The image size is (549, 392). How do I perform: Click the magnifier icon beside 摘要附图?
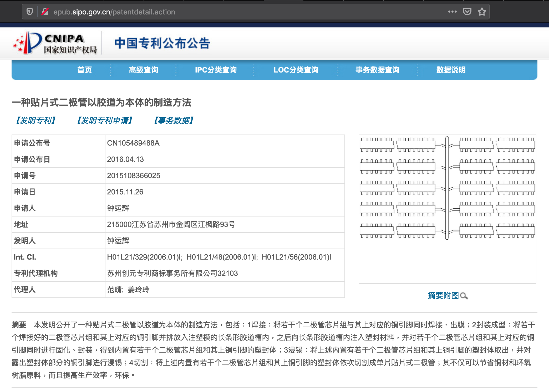point(464,296)
